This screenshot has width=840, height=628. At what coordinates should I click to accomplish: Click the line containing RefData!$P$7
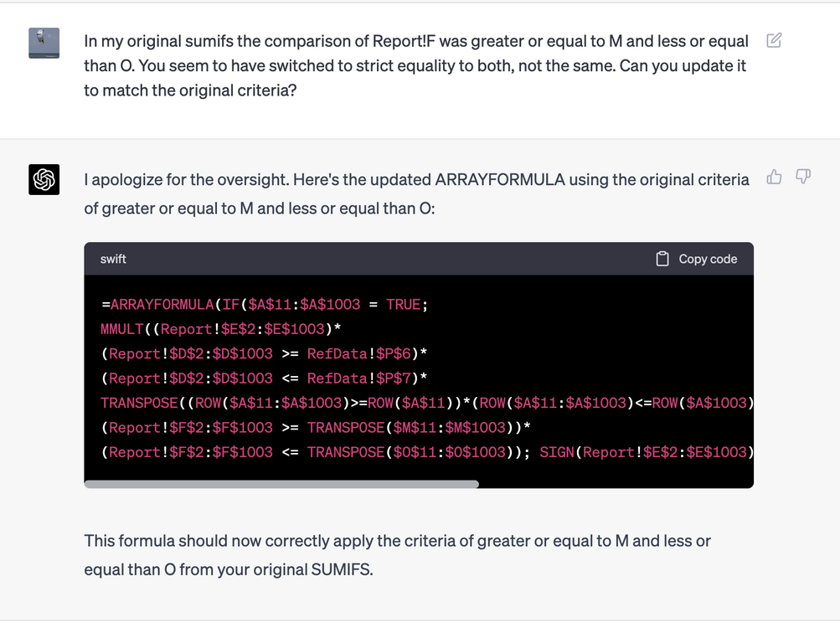264,378
